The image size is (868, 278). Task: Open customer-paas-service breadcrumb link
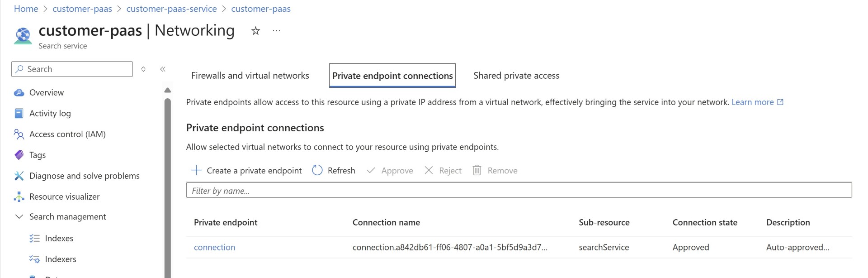pyautogui.click(x=172, y=9)
